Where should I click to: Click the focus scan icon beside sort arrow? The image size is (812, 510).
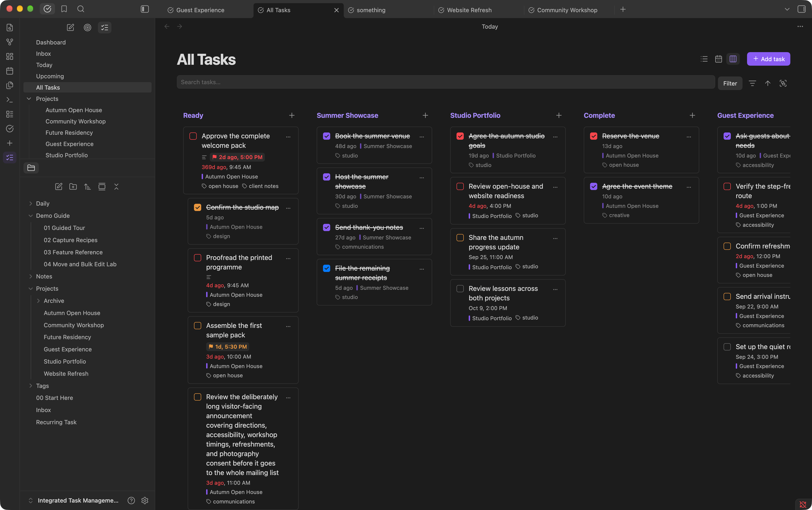tap(783, 83)
